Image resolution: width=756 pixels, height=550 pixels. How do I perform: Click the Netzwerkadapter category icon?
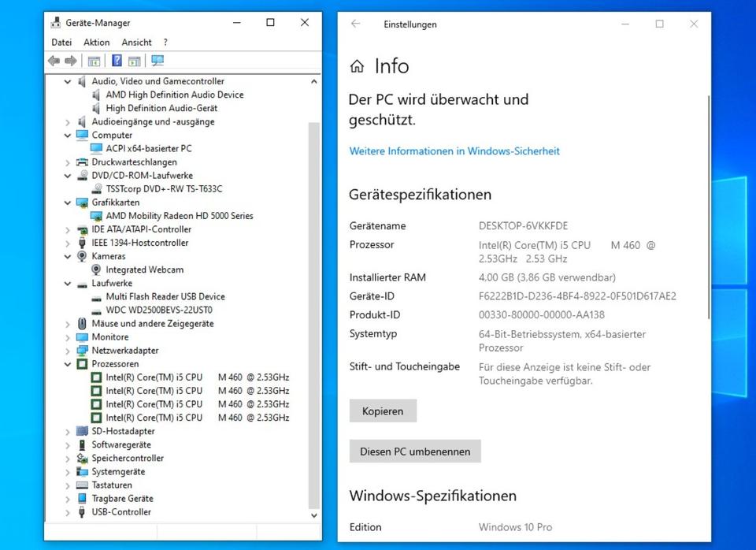coord(83,351)
